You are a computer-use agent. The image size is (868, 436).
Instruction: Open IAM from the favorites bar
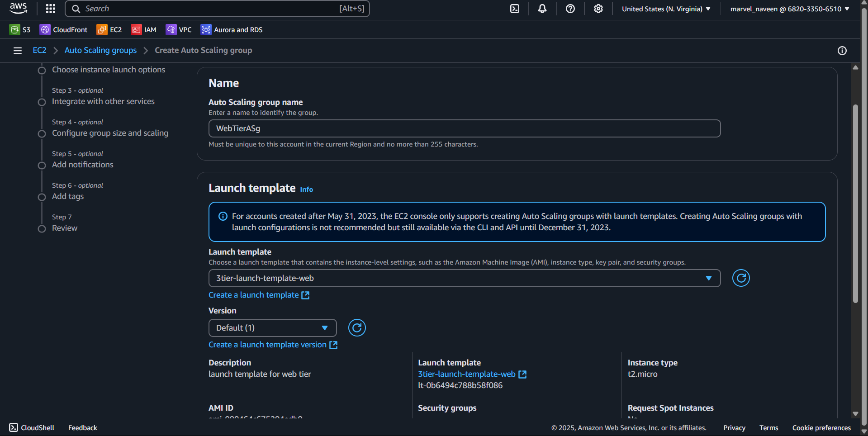tap(144, 30)
